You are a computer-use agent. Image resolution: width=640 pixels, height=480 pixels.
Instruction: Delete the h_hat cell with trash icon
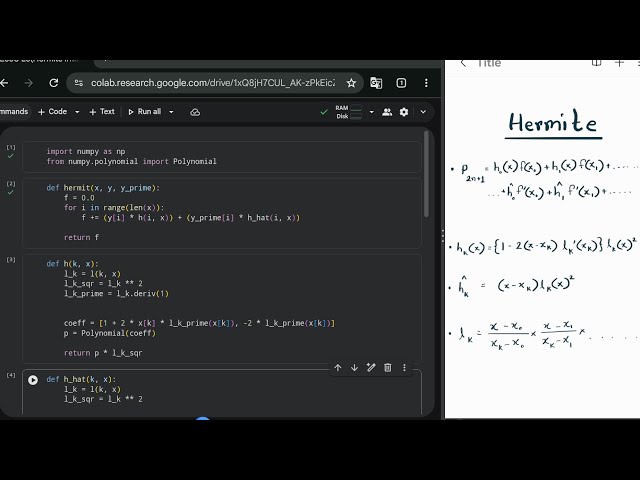click(388, 368)
